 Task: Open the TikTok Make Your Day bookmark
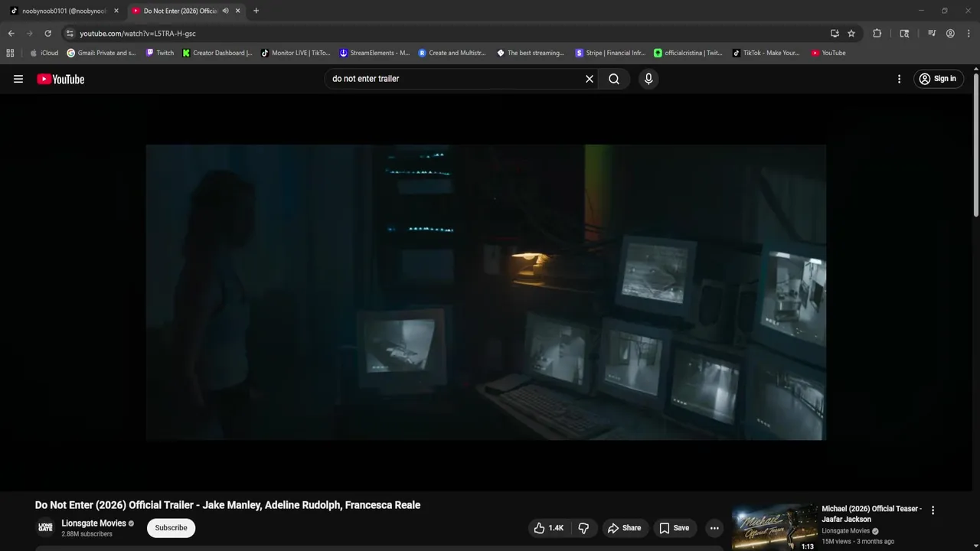[766, 53]
